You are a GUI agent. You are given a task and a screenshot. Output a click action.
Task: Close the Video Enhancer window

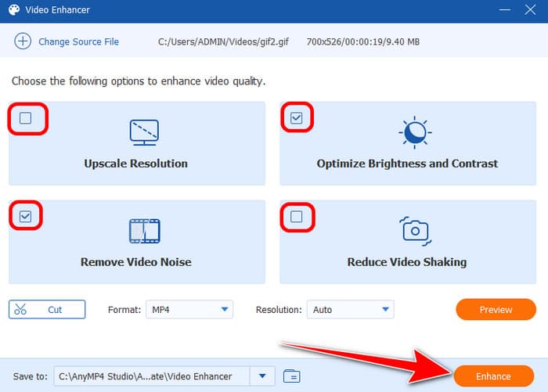(x=530, y=10)
